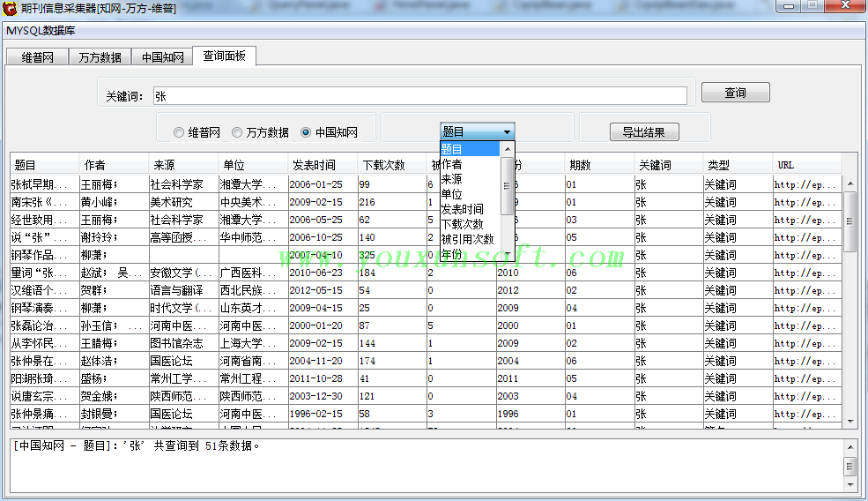The width and height of the screenshot is (868, 501).
Task: Click source cell 图书馆杂志
Action: click(184, 344)
